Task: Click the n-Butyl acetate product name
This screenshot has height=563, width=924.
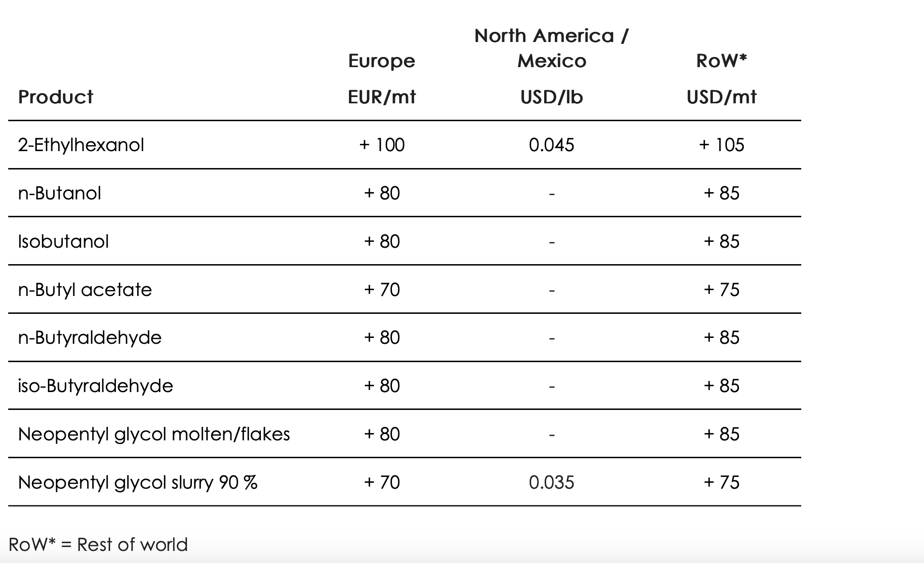Action: pyautogui.click(x=85, y=290)
